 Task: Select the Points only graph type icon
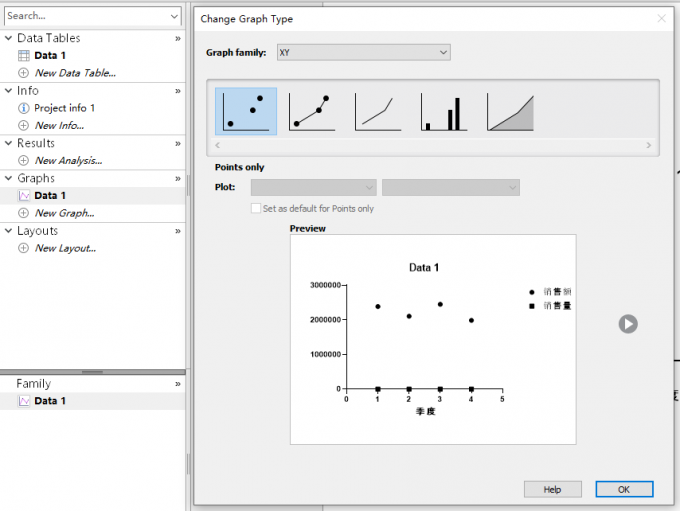[246, 111]
